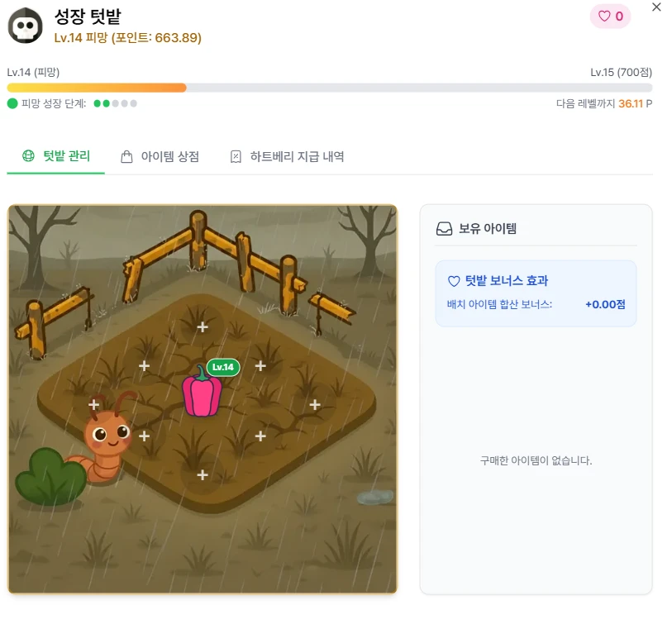Click the heart like counter badge
The height and width of the screenshot is (624, 672).
[x=610, y=17]
